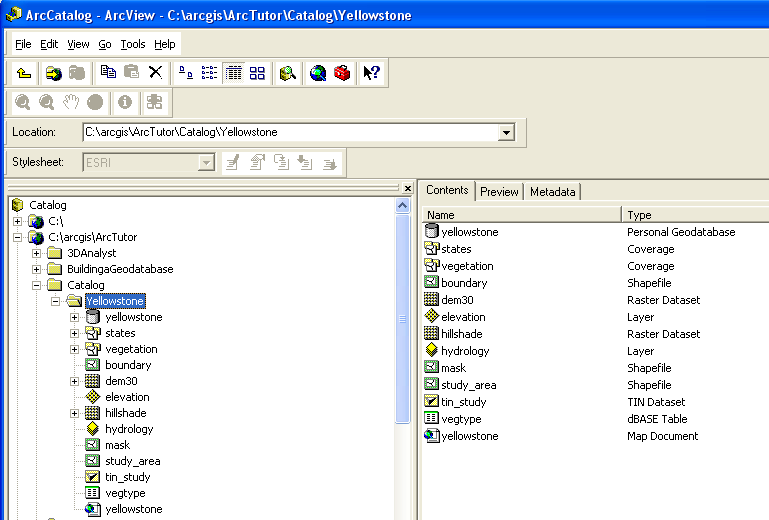
Task: Switch to List view icon
Action: coord(209,73)
